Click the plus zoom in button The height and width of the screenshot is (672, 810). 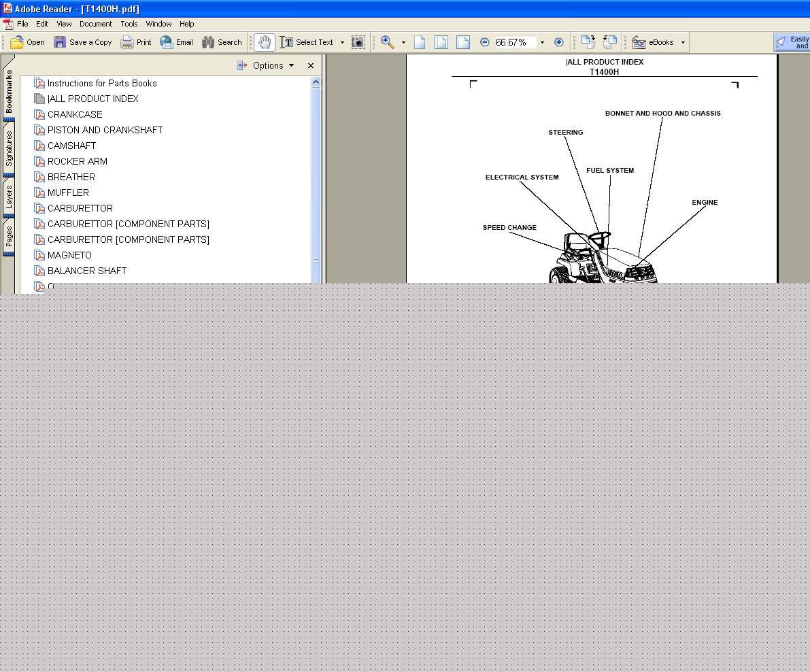point(559,42)
